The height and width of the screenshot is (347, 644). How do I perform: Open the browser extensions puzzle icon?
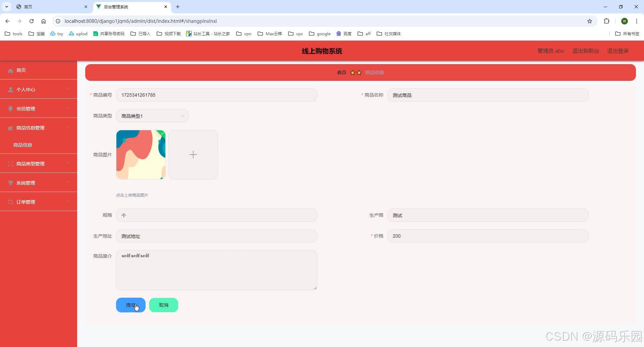point(607,21)
